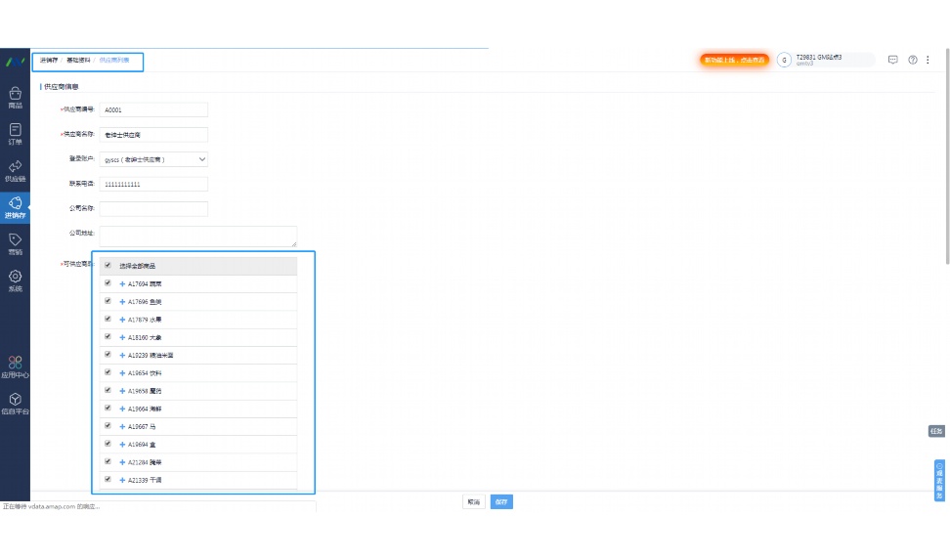
Task: Click the page vertical scrollbar
Action: pyautogui.click(x=948, y=156)
